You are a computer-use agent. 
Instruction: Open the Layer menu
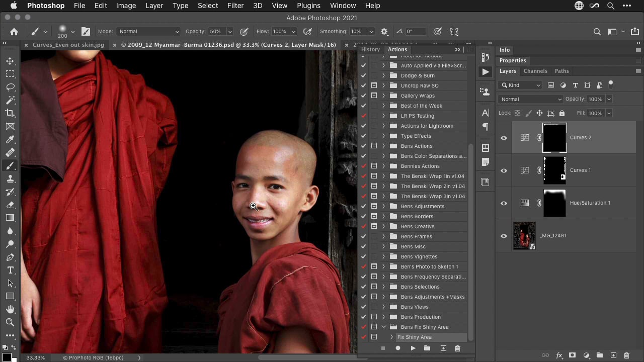[x=154, y=6]
